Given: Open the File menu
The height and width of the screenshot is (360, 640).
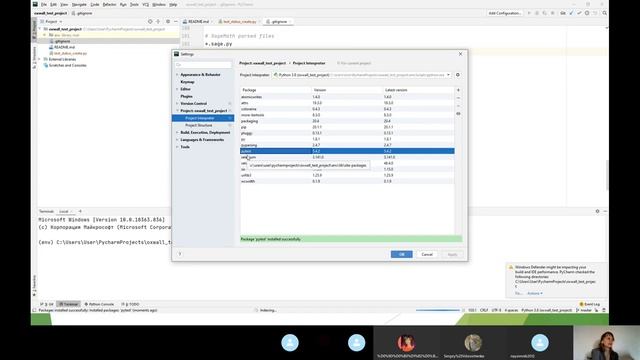Looking at the screenshot, I should [x=44, y=4].
